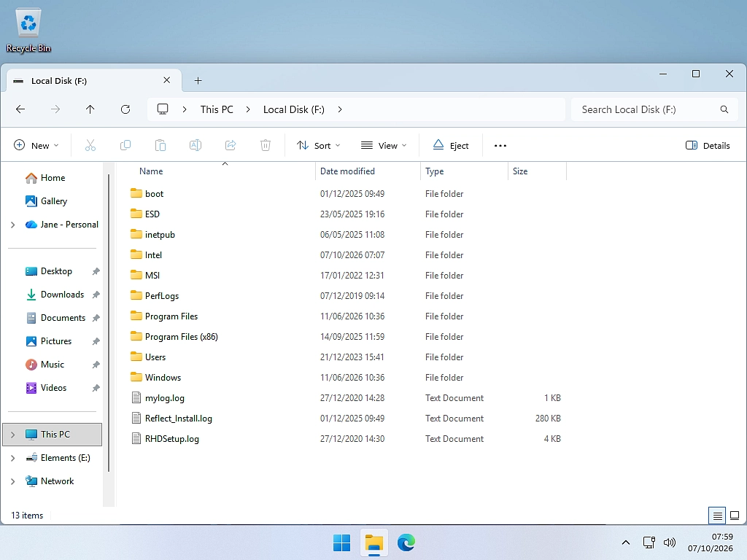Refresh the current folder view
The width and height of the screenshot is (747, 560).
125,109
